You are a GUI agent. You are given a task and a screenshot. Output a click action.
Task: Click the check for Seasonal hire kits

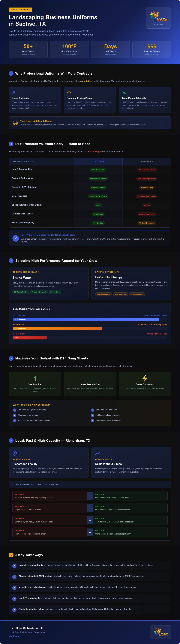(x=93, y=421)
